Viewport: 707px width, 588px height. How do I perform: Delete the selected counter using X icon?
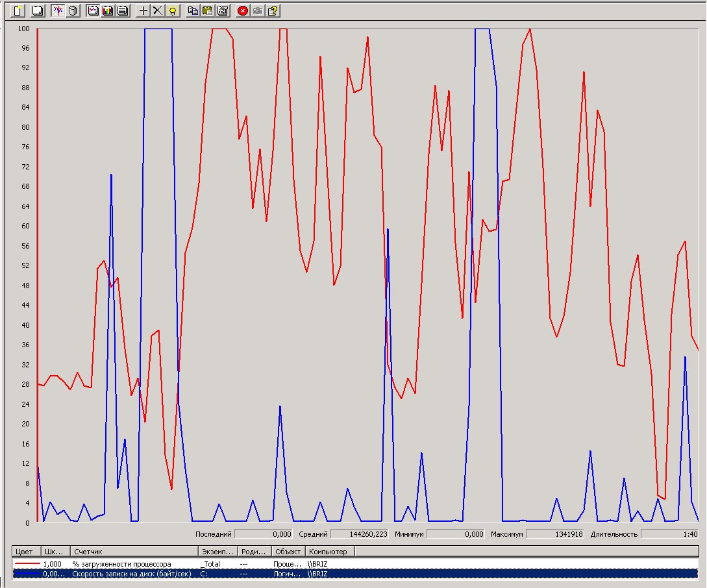point(157,10)
